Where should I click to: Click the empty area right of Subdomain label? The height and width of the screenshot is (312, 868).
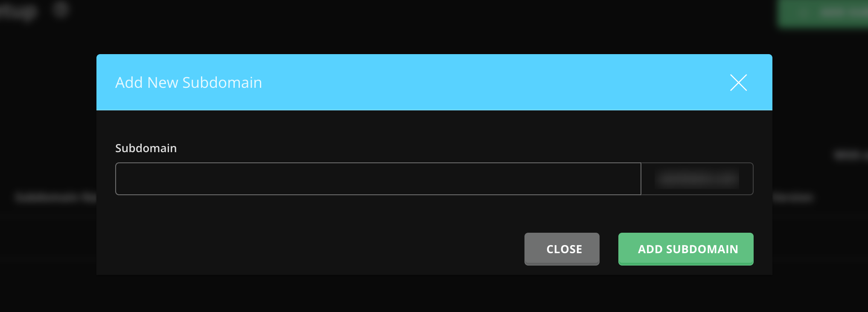click(x=465, y=148)
